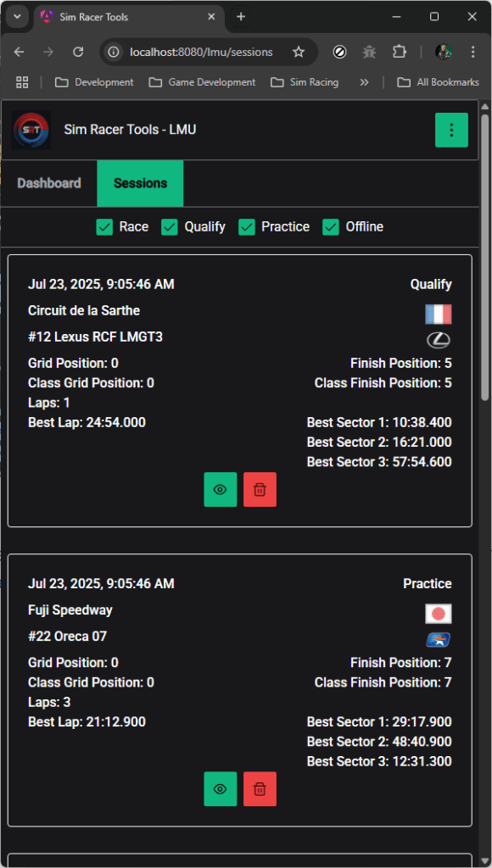
Task: Uncheck the Race filter checkbox
Action: pyautogui.click(x=104, y=227)
